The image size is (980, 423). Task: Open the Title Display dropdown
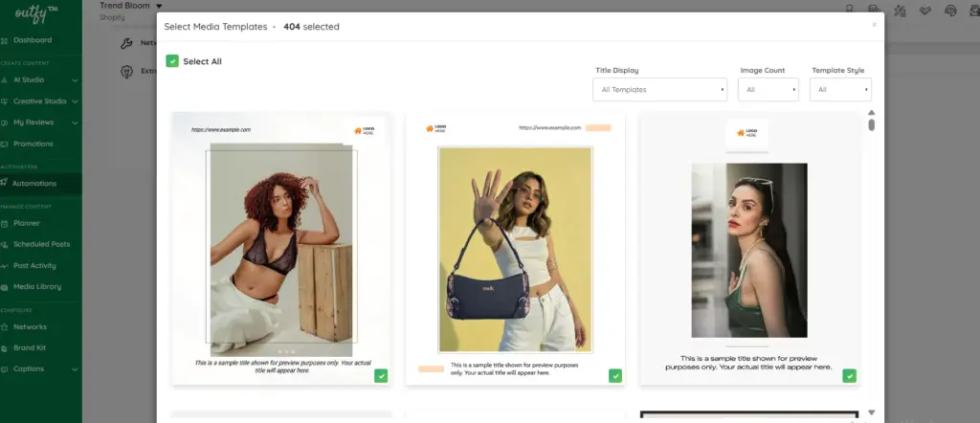659,89
